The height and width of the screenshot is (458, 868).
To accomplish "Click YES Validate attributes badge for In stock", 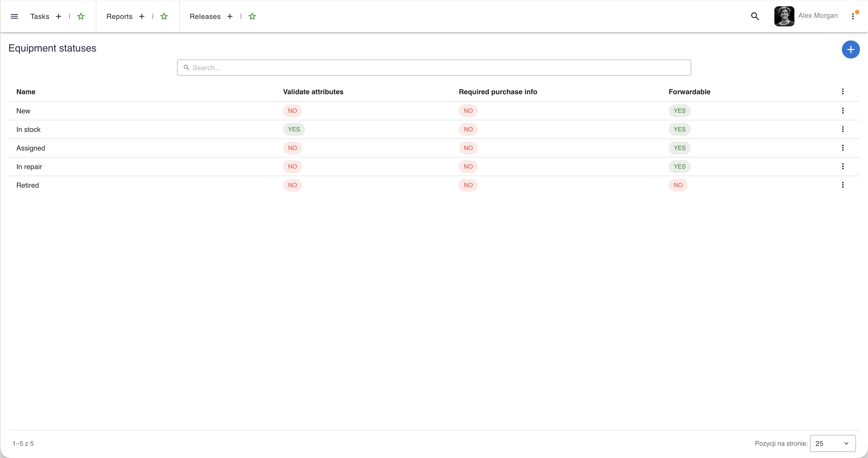I will [x=294, y=129].
